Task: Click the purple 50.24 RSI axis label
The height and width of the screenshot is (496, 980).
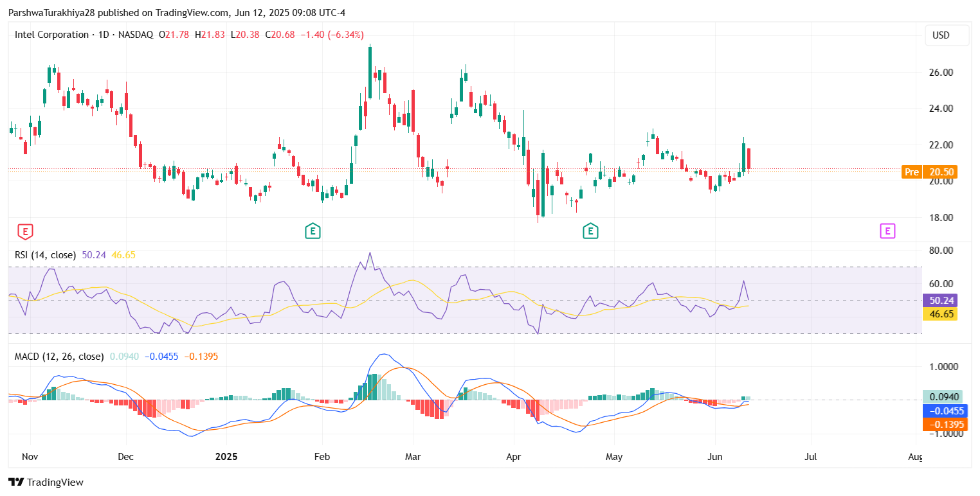Action: [x=940, y=301]
